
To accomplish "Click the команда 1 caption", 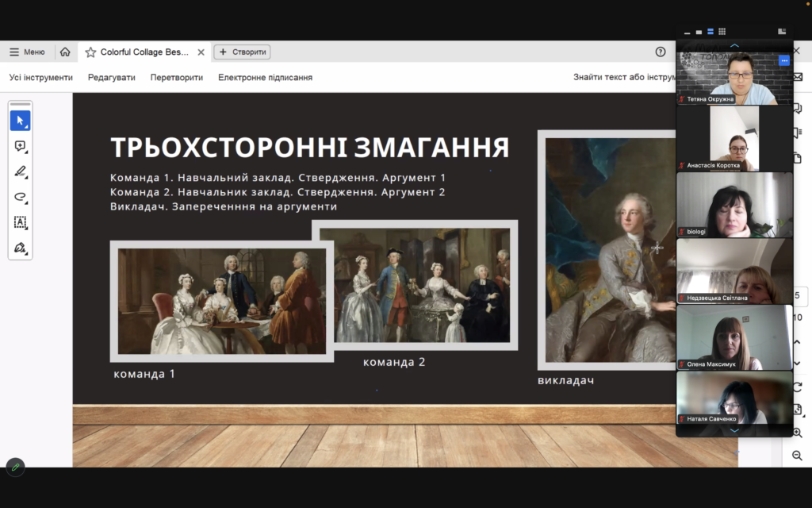I will pos(144,374).
